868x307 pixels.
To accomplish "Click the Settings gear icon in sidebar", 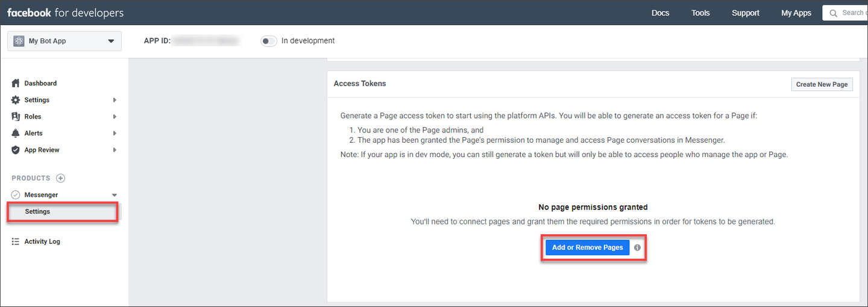I will (x=16, y=100).
